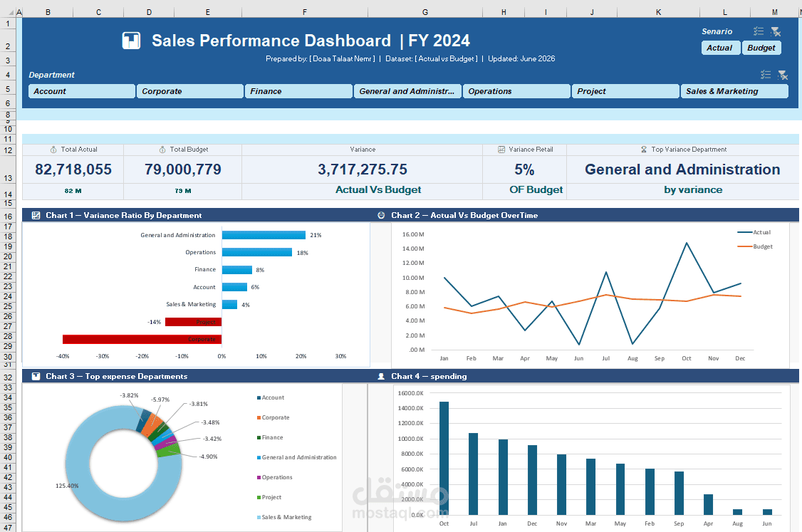Click the dashboard logo icon beside title
This screenshot has height=532, width=802.
131,41
